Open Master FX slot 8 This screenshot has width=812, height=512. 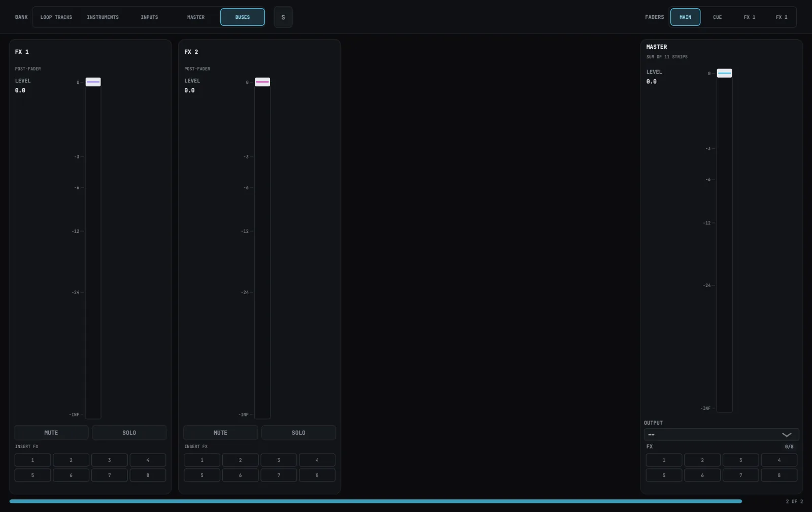(779, 475)
